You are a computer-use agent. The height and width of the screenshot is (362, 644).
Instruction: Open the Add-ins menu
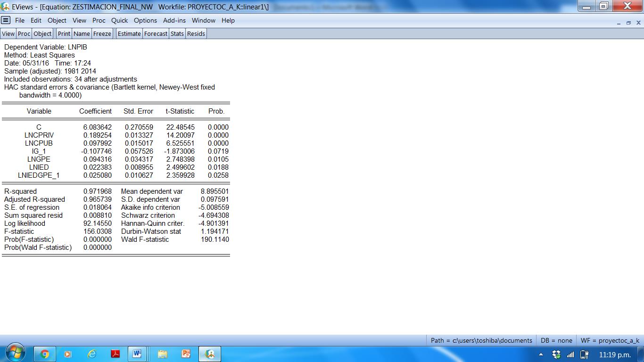point(174,20)
